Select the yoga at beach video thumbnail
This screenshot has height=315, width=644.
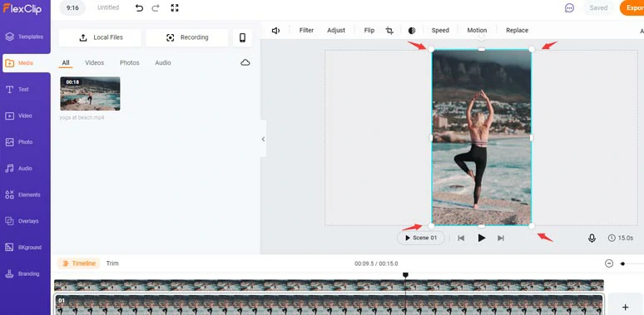pos(91,94)
